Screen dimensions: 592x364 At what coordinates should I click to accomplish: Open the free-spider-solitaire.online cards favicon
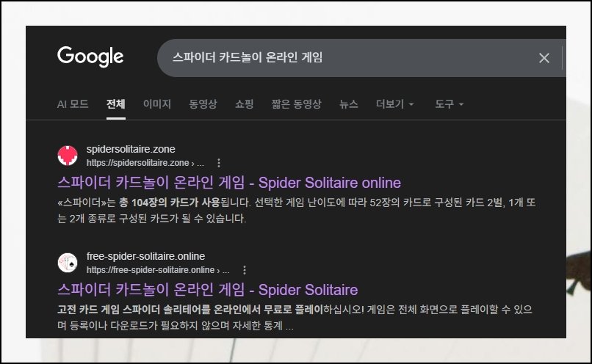[x=68, y=263]
